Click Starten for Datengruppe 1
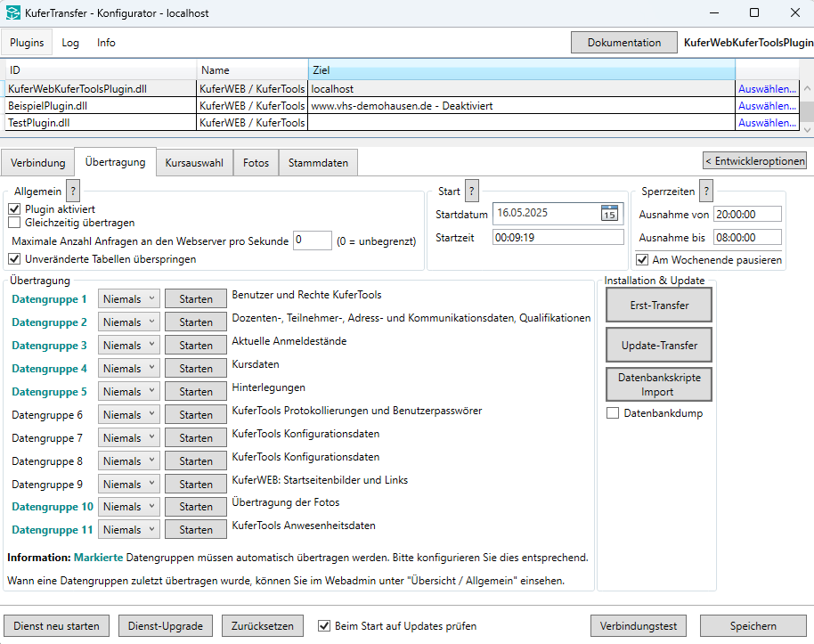This screenshot has width=814, height=644. click(x=196, y=299)
